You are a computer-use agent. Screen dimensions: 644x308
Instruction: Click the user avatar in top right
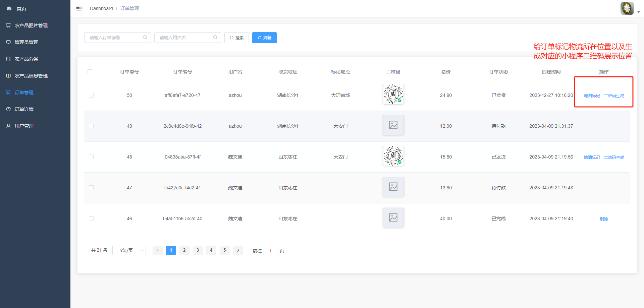point(627,8)
